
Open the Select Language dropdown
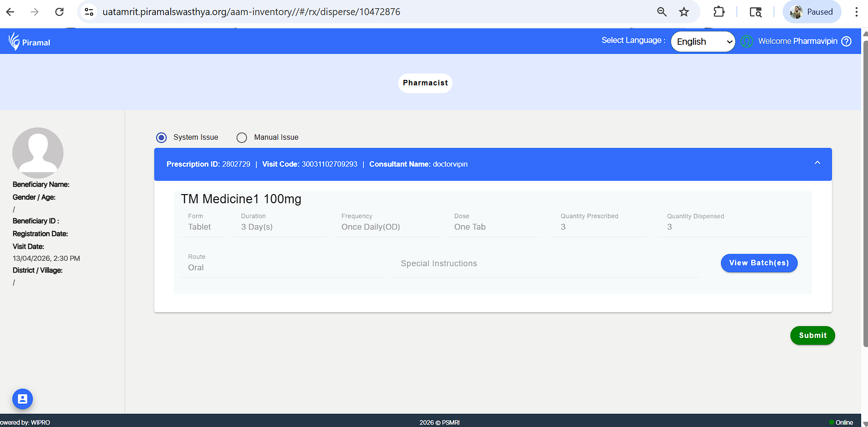(x=703, y=42)
